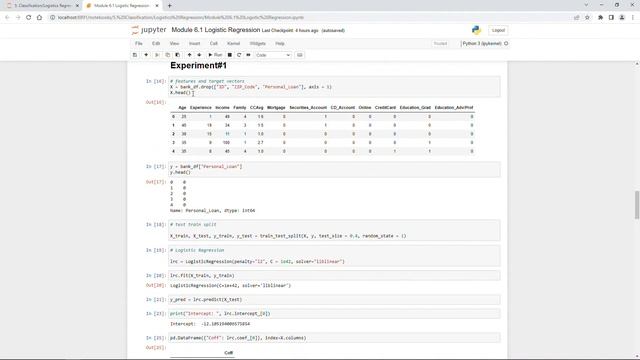Click the browser address bar
Image resolution: width=640 pixels, height=360 pixels.
pos(310,18)
